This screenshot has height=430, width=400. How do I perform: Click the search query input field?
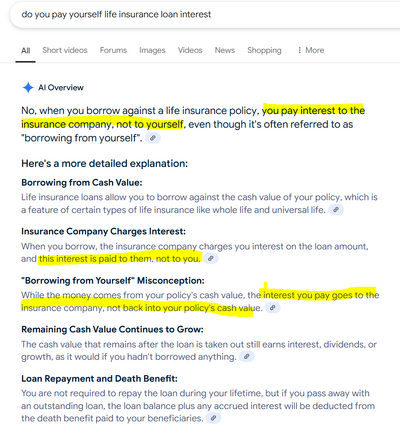pos(205,15)
